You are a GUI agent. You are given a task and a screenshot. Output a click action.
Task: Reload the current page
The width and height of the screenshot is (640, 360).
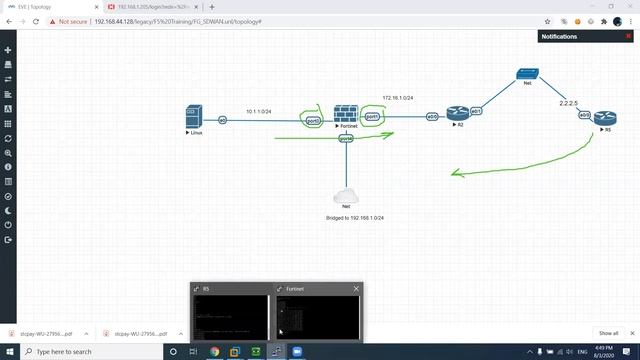click(x=36, y=22)
